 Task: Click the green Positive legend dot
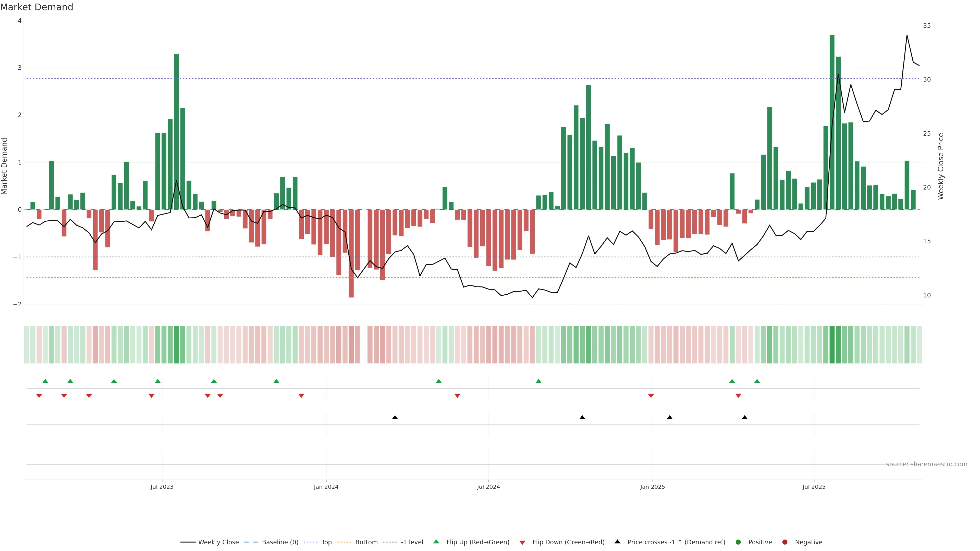tap(738, 542)
